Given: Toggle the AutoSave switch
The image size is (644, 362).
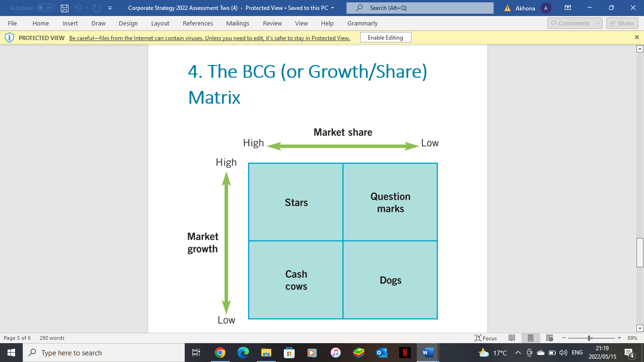Looking at the screenshot, I should tap(46, 8).
